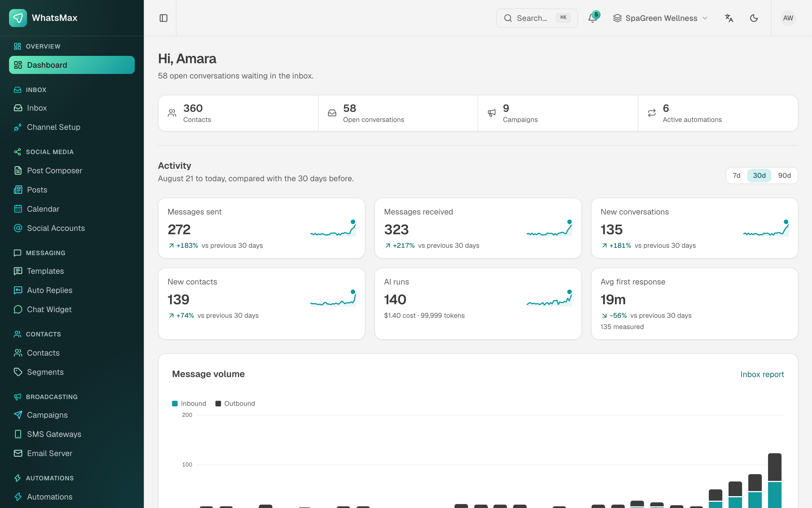This screenshot has height=508, width=812.
Task: Open message Templates
Action: pos(72,271)
